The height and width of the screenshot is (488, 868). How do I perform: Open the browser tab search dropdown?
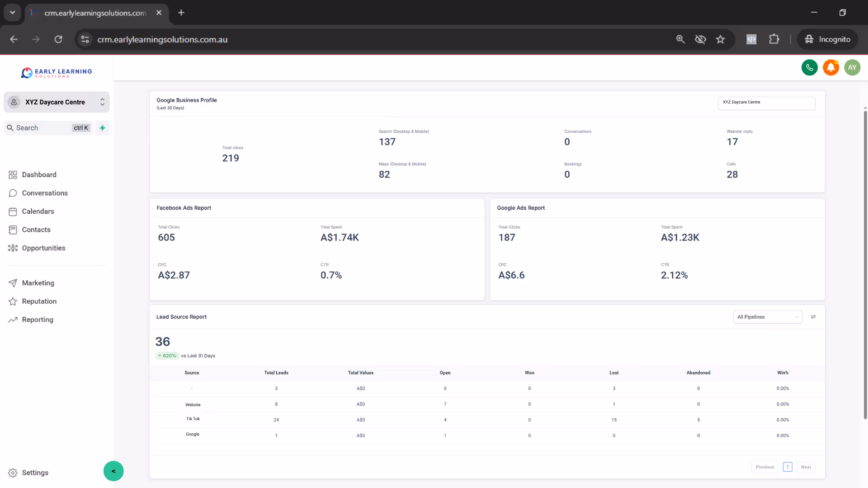click(12, 12)
